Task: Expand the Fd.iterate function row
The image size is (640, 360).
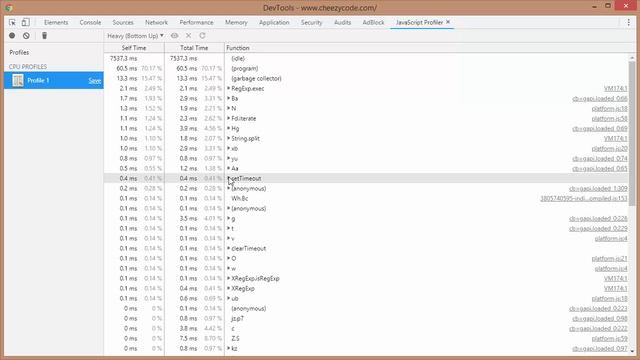Action: pyautogui.click(x=229, y=118)
